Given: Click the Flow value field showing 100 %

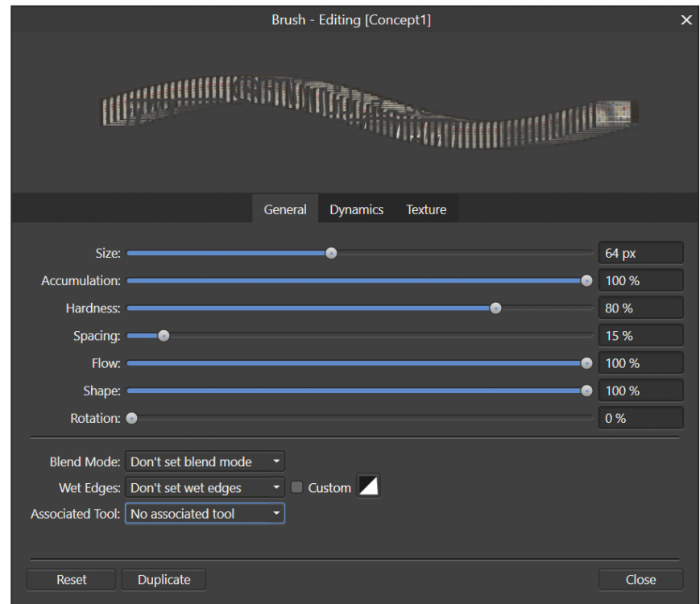Looking at the screenshot, I should 640,362.
